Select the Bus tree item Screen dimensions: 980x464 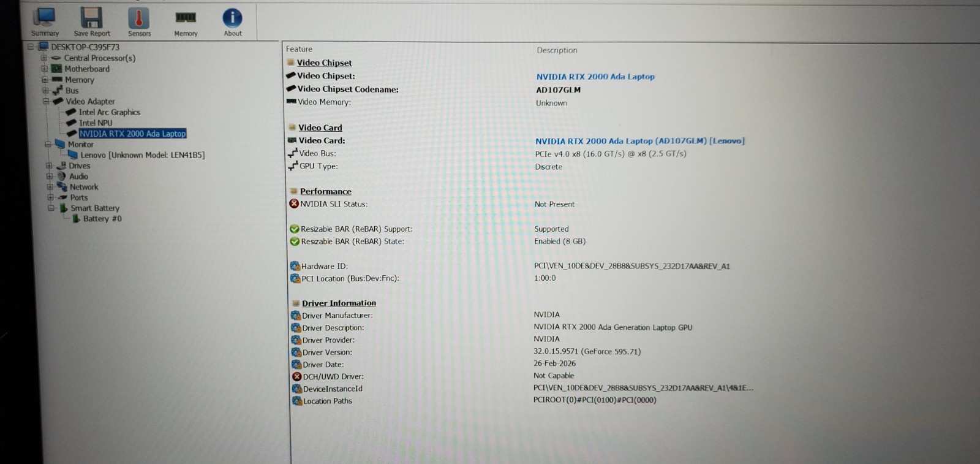tap(72, 91)
